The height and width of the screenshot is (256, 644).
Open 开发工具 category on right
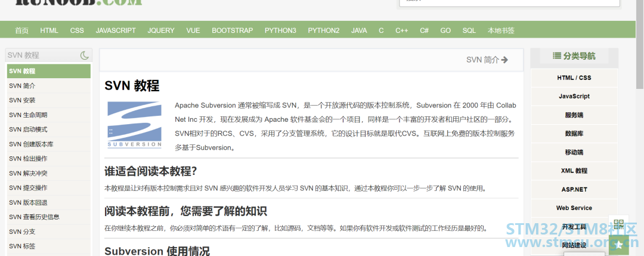(574, 227)
